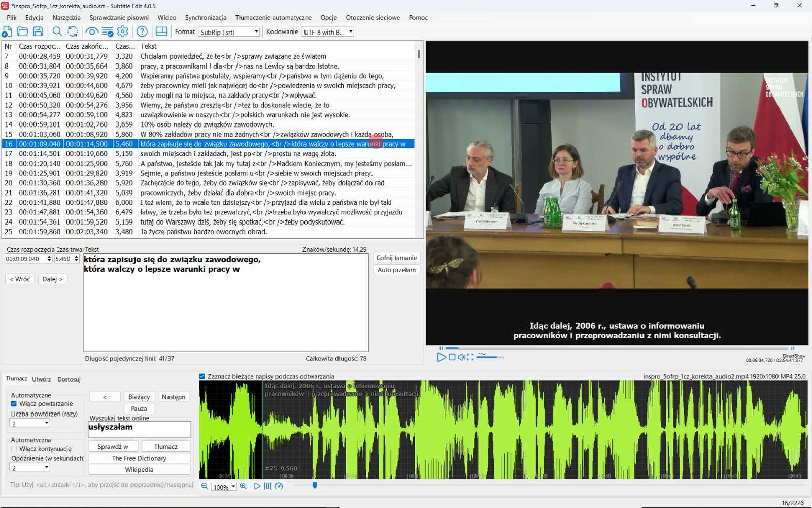Click the 'Cofnij łamanie' button
Image resolution: width=812 pixels, height=508 pixels.
click(396, 258)
